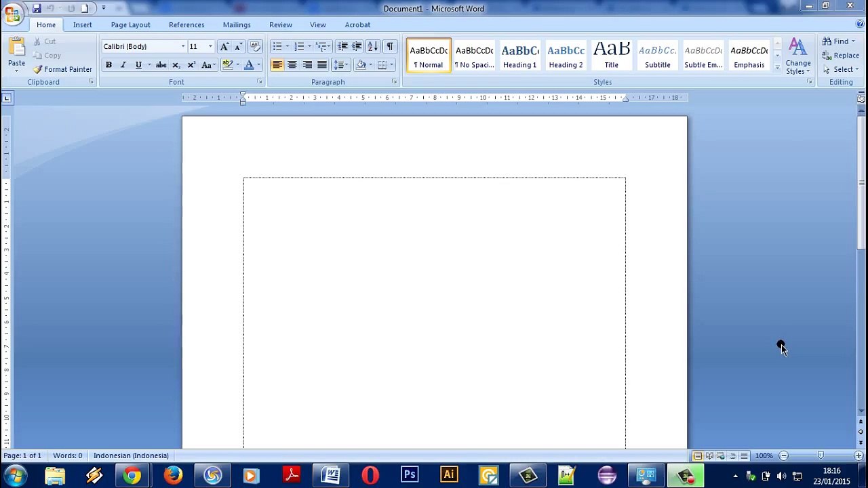Open Word Help question mark icon

coord(860,24)
